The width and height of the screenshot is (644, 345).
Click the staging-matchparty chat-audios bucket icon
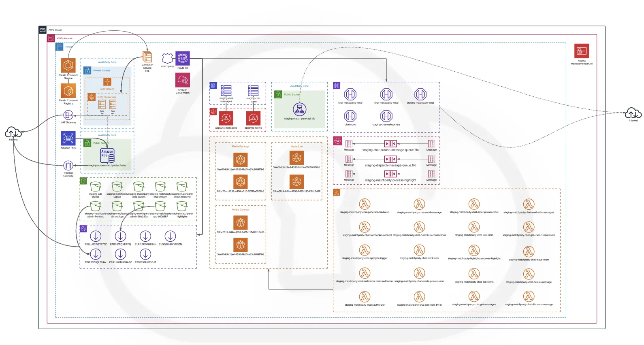point(139,187)
